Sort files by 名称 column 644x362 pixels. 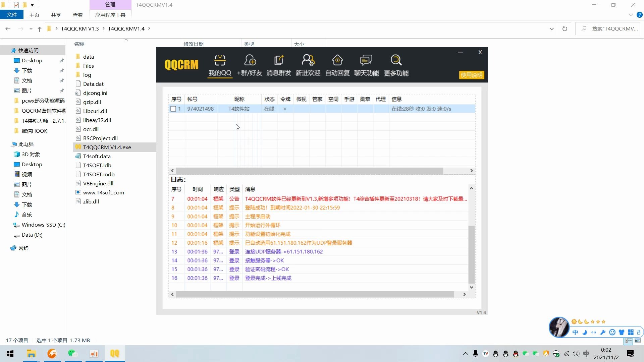(x=79, y=44)
